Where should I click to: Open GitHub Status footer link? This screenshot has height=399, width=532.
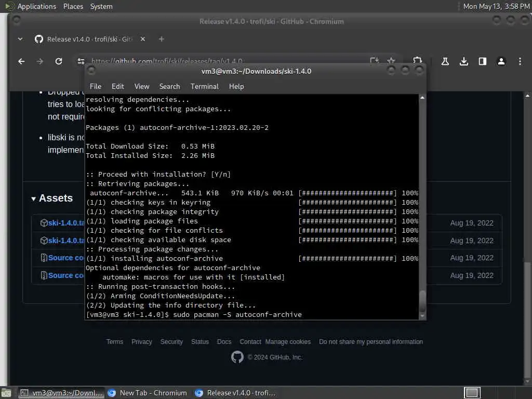point(200,342)
